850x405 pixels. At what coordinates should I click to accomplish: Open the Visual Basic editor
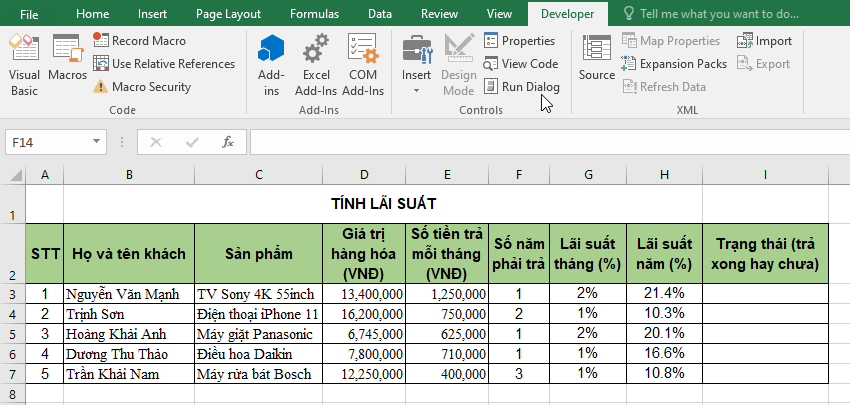tap(24, 64)
